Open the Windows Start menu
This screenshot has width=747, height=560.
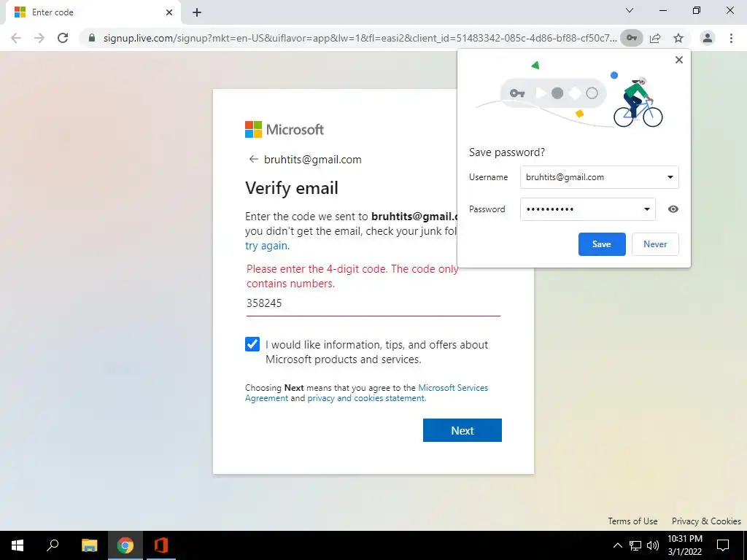pos(18,545)
